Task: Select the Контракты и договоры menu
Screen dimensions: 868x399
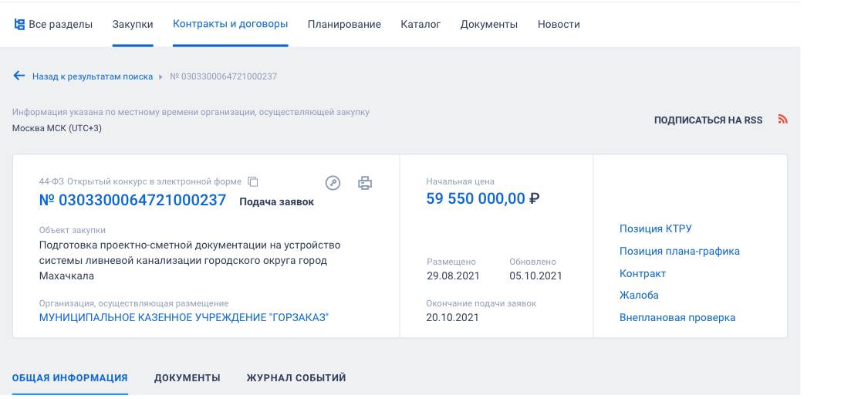Action: click(230, 24)
